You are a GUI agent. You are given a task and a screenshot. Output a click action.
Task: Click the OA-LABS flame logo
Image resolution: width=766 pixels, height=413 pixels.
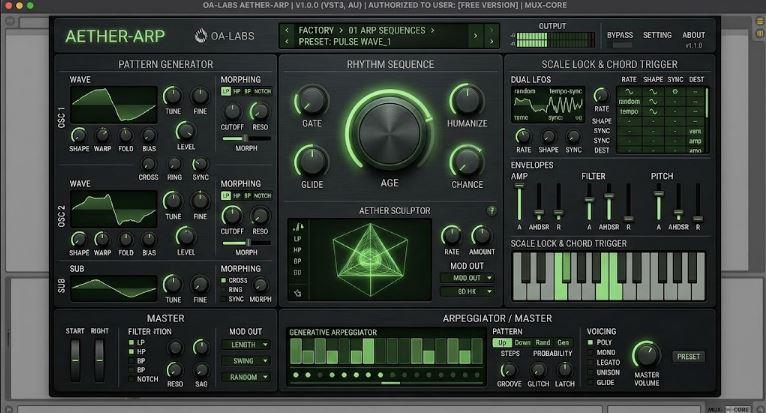coord(200,36)
